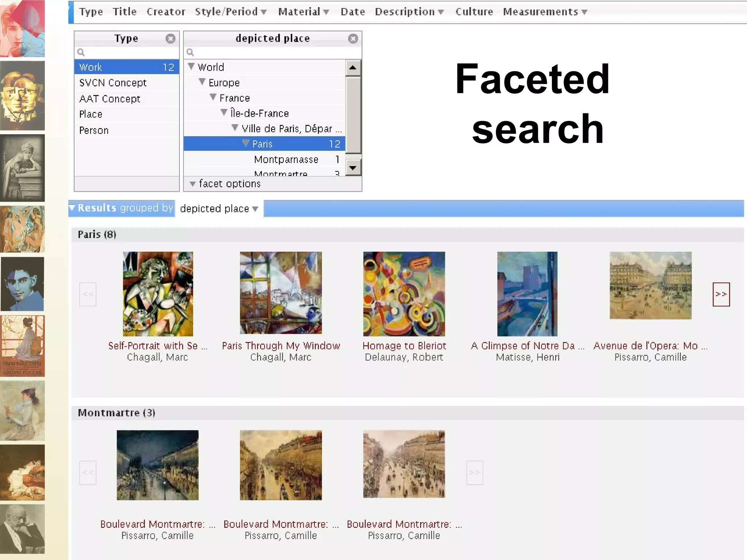Close the depicted place facet panel

[353, 39]
